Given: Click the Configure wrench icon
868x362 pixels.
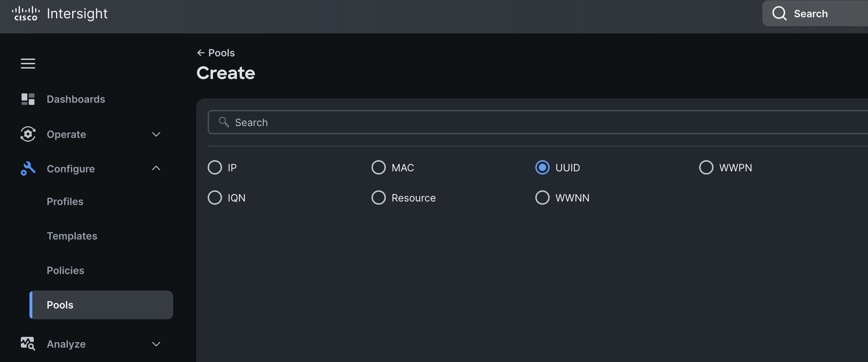Looking at the screenshot, I should (28, 168).
